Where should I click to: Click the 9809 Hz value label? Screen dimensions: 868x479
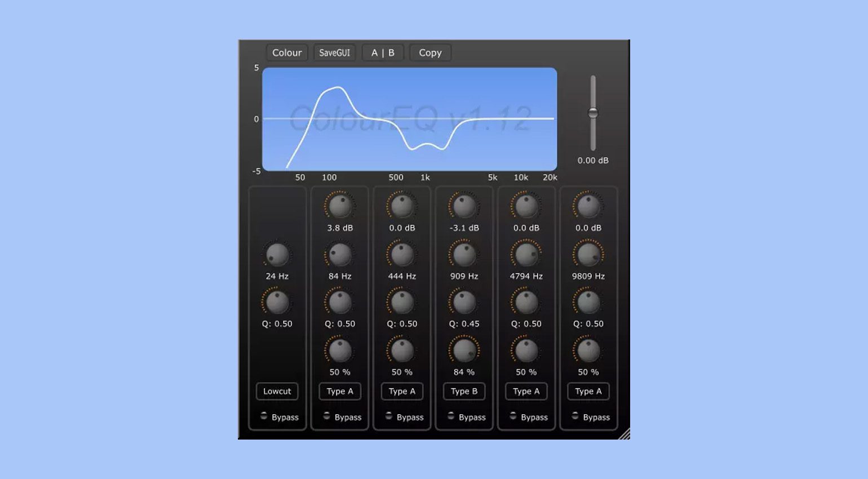(x=588, y=276)
